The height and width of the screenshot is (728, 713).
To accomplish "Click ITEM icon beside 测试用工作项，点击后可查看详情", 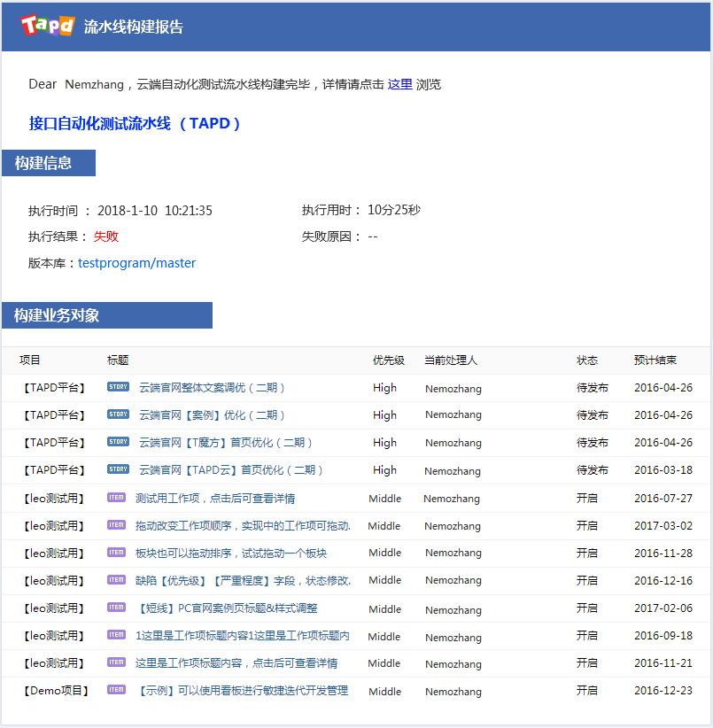I will click(116, 498).
